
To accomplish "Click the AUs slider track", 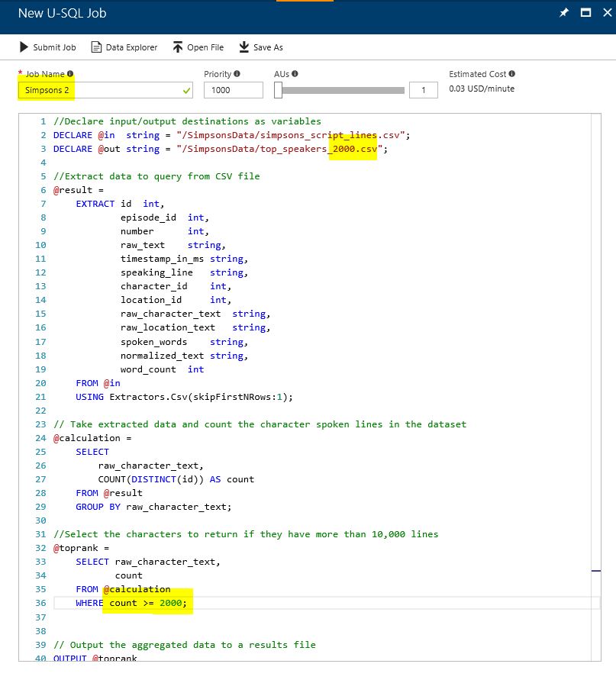I will [x=343, y=91].
